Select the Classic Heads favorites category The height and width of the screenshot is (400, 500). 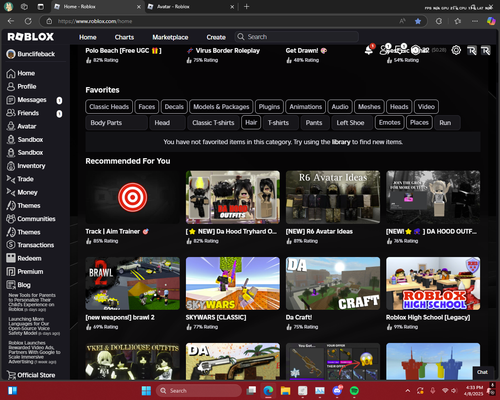pos(109,107)
